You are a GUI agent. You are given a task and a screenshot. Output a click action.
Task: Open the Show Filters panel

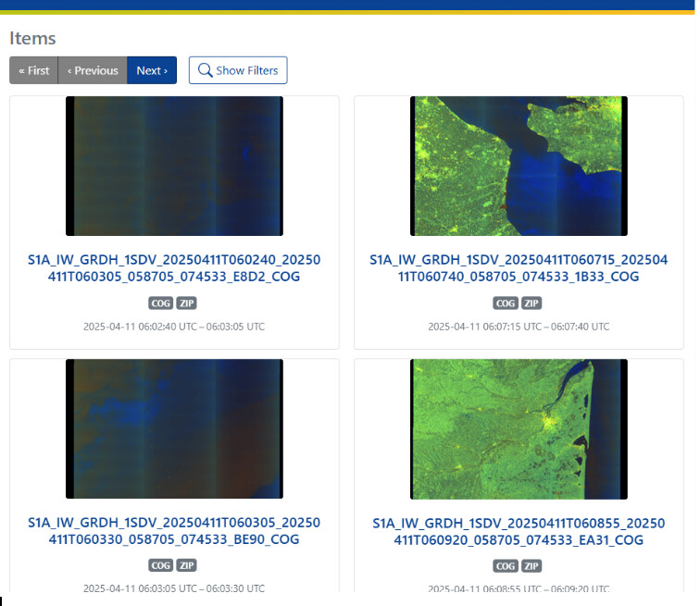238,70
